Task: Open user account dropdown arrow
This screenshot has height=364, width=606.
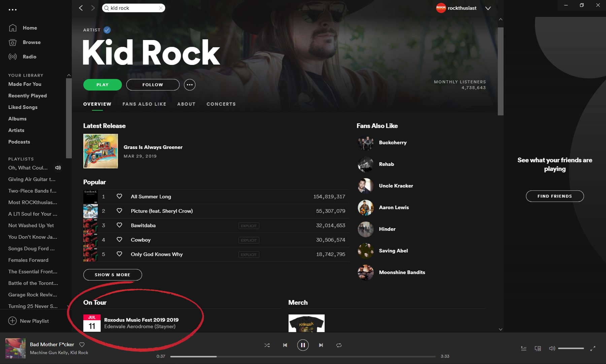Action: (x=488, y=8)
